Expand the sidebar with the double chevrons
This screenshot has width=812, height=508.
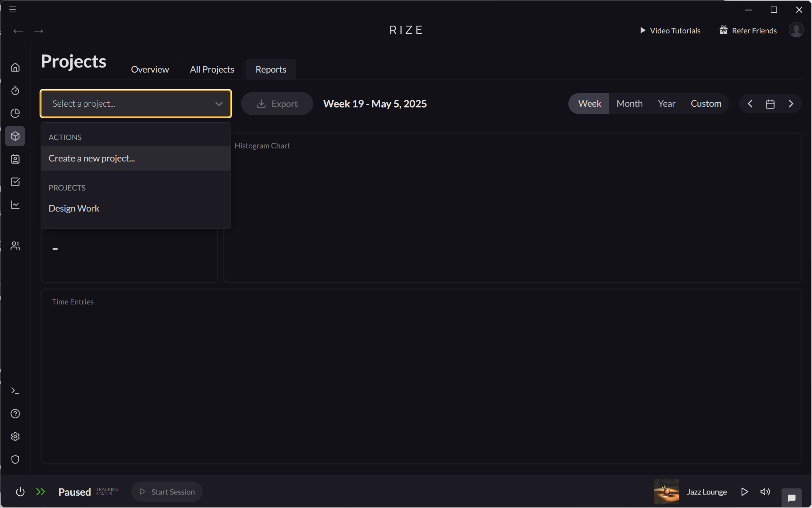41,492
